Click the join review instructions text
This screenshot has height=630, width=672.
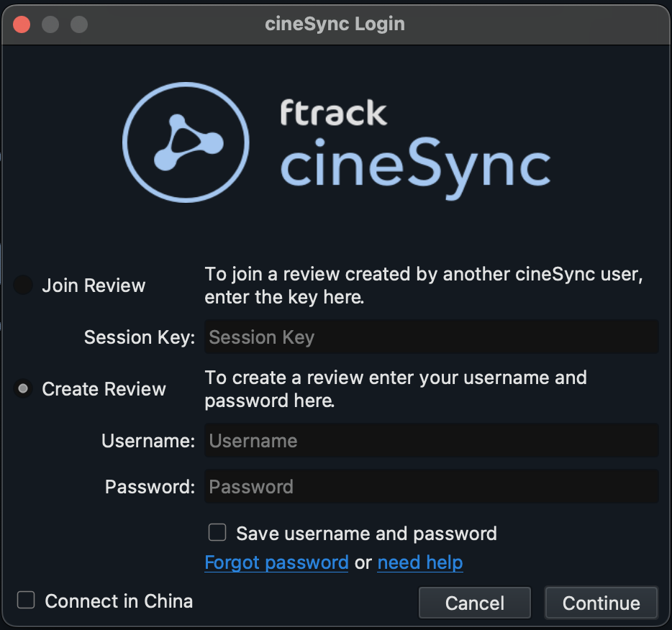[424, 286]
